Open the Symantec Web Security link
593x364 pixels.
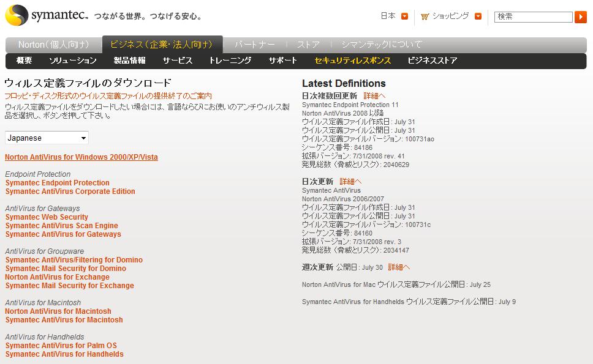coord(47,217)
